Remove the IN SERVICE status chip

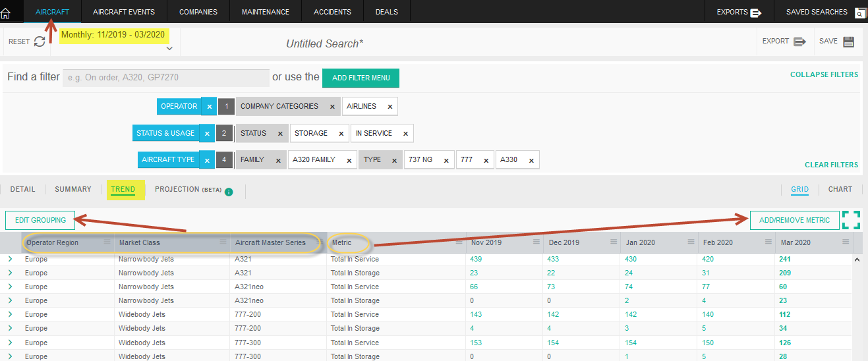pos(405,134)
